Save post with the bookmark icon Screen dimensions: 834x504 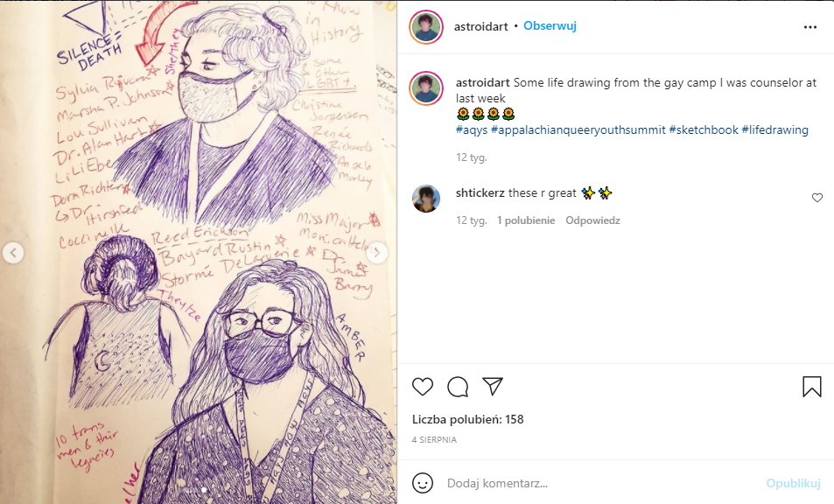click(x=811, y=387)
